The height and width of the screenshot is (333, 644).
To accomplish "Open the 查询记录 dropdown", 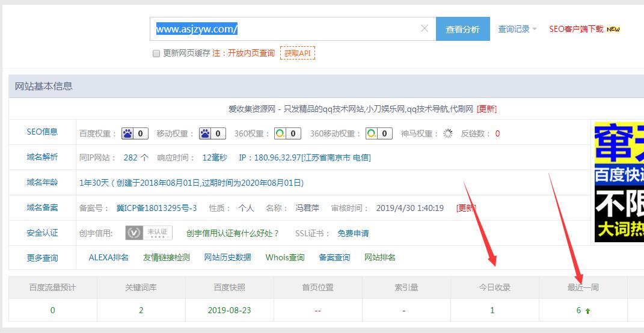I will [x=518, y=29].
